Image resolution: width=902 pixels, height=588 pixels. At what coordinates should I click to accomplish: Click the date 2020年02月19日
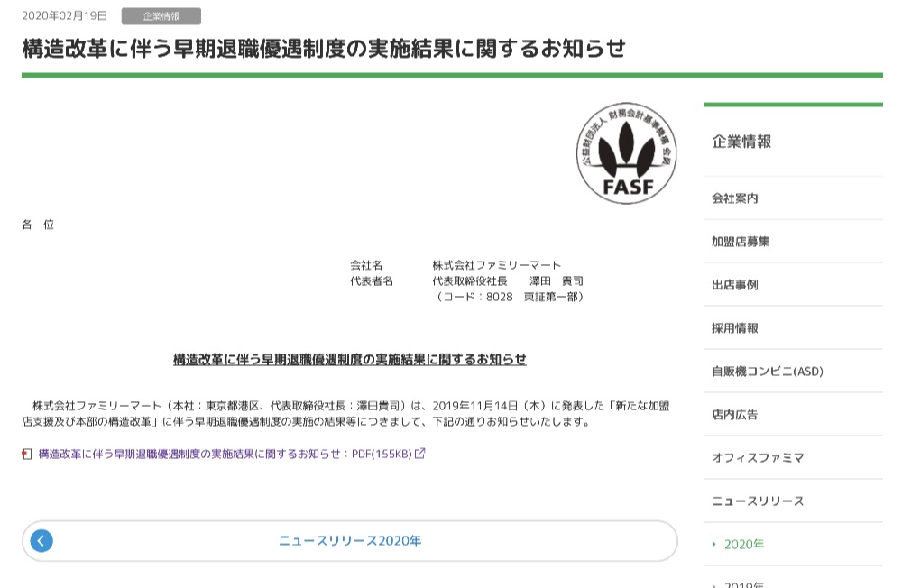click(x=64, y=15)
